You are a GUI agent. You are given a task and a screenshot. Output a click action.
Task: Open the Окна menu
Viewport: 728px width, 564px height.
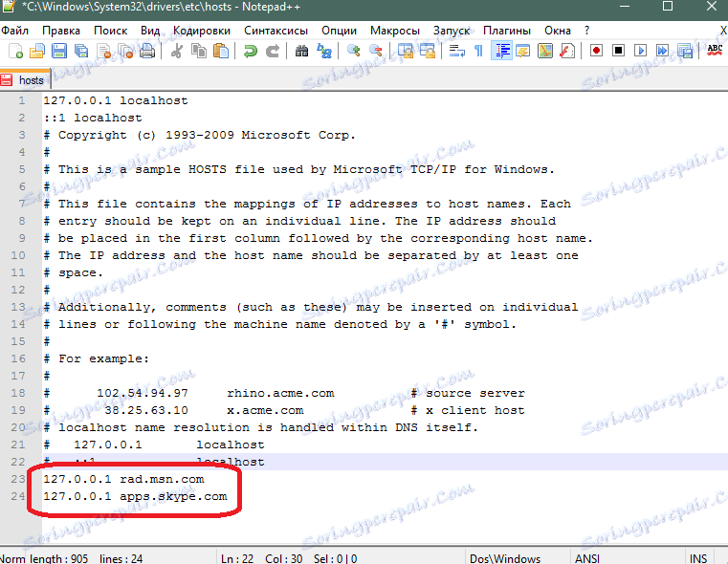557,31
